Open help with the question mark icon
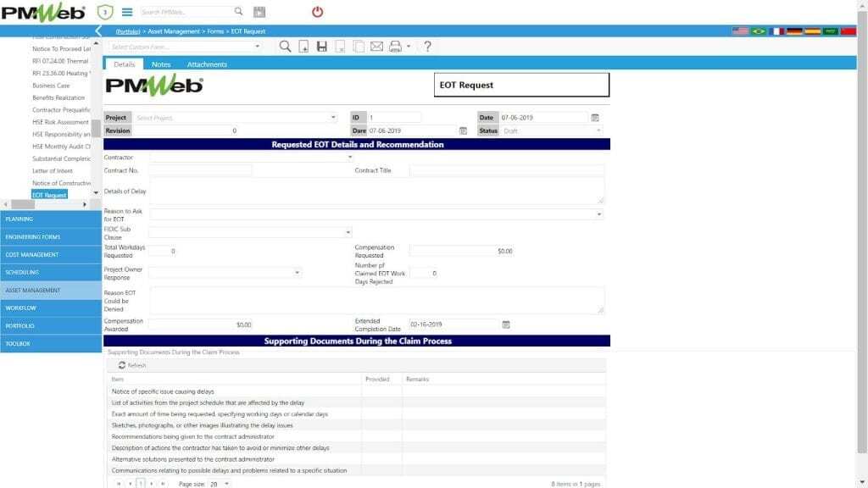This screenshot has width=868, height=488. tap(427, 47)
